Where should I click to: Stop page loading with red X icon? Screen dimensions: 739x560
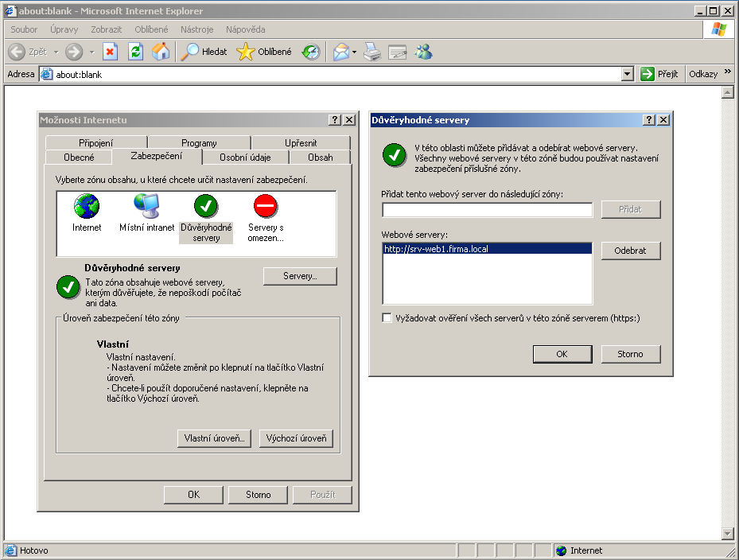(x=110, y=52)
